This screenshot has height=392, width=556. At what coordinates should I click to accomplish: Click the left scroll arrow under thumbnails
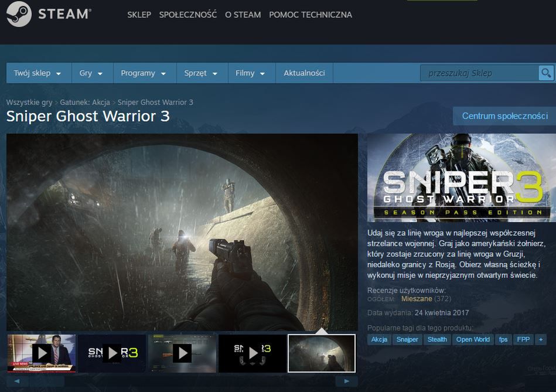coord(16,381)
